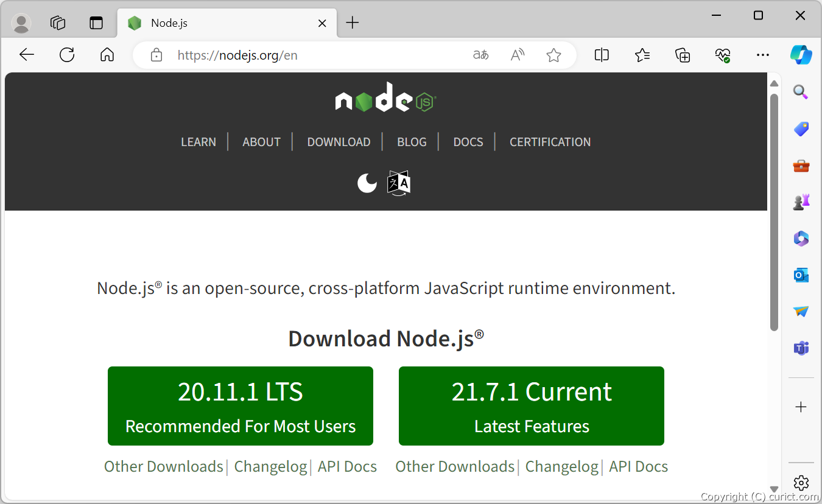Open the language switcher icon
Screen dimensions: 822x504
point(398,182)
